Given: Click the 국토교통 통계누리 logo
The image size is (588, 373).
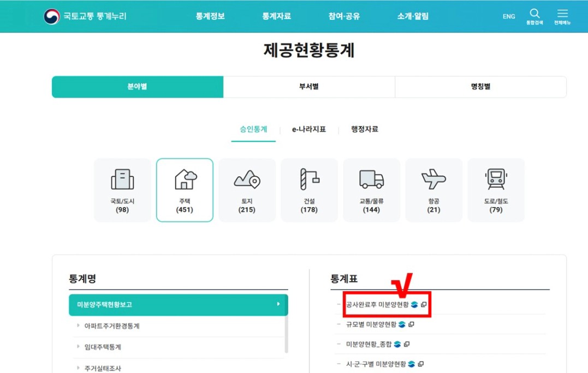Looking at the screenshot, I should (85, 16).
